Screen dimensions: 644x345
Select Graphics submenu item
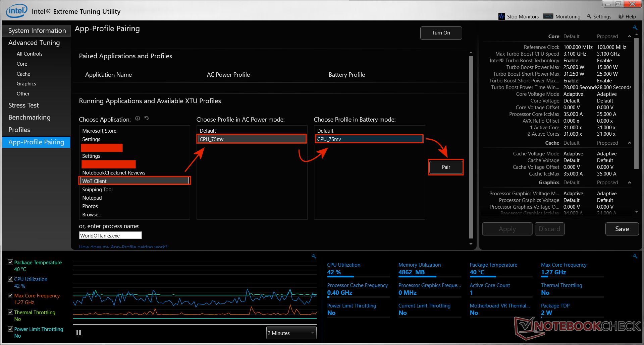tap(26, 84)
